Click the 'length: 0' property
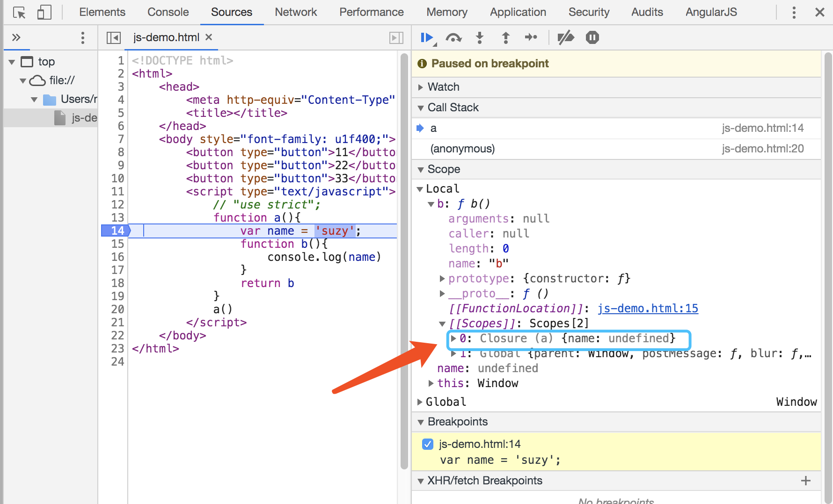Screen dimensions: 833x504 point(479,249)
